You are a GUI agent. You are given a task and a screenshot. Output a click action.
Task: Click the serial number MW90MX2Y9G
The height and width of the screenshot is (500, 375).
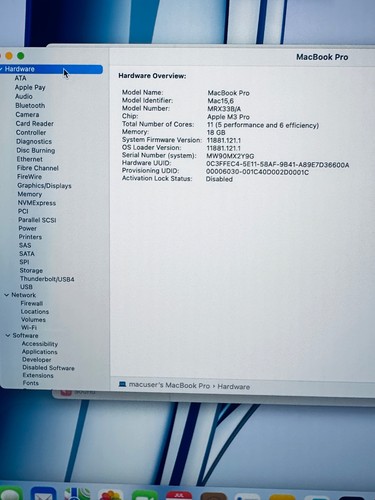[230, 156]
